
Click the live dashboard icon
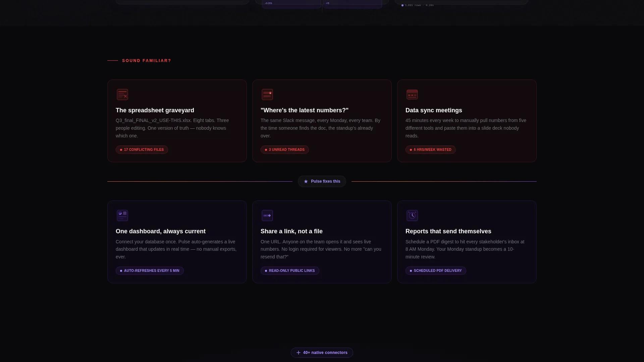click(x=122, y=216)
